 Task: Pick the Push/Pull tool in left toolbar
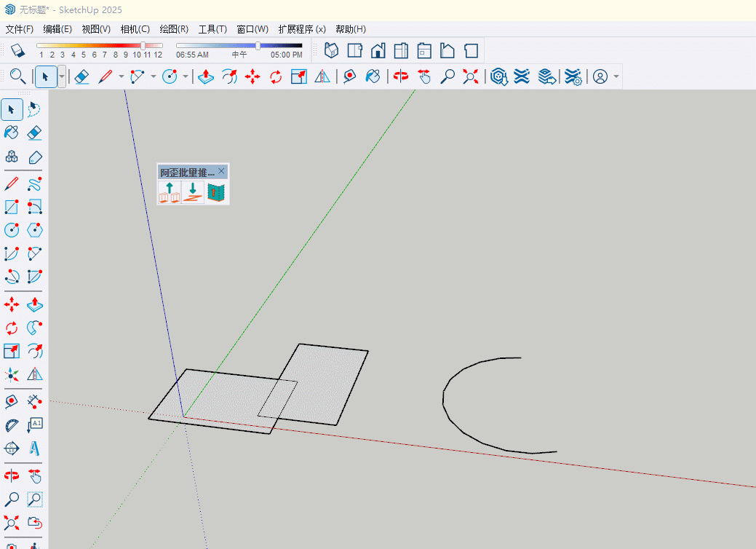tap(34, 304)
